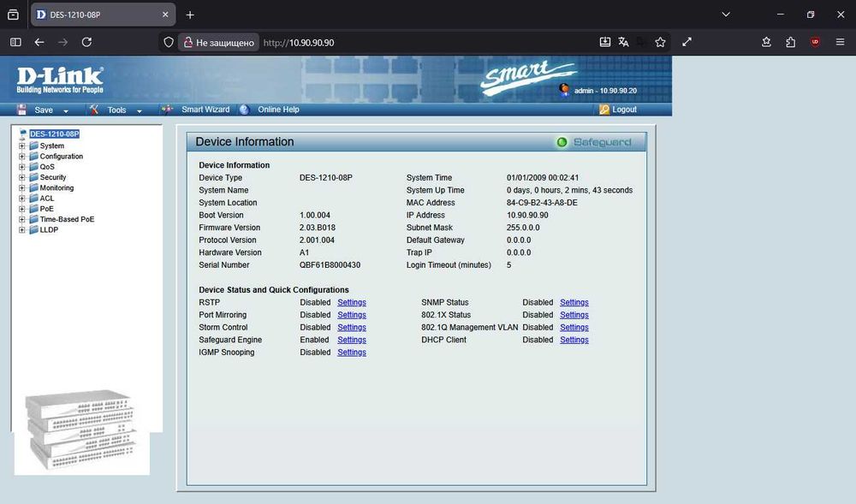This screenshot has width=856, height=504.
Task: Select the DES-1210-08P browser tab
Action: point(104,15)
